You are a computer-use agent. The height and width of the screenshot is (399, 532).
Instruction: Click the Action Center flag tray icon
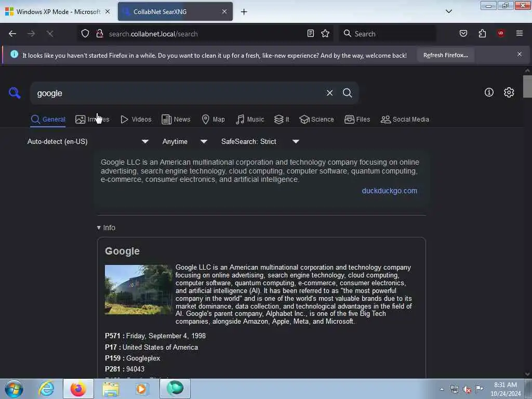pyautogui.click(x=479, y=389)
